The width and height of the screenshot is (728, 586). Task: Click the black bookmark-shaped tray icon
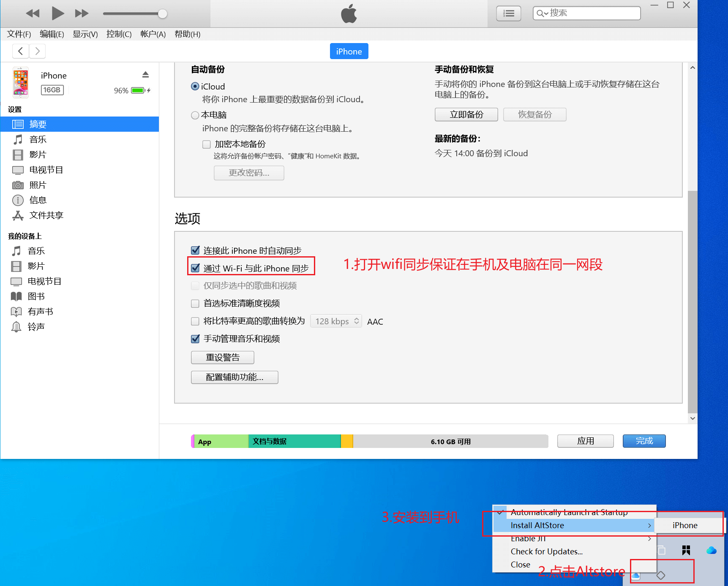click(686, 550)
